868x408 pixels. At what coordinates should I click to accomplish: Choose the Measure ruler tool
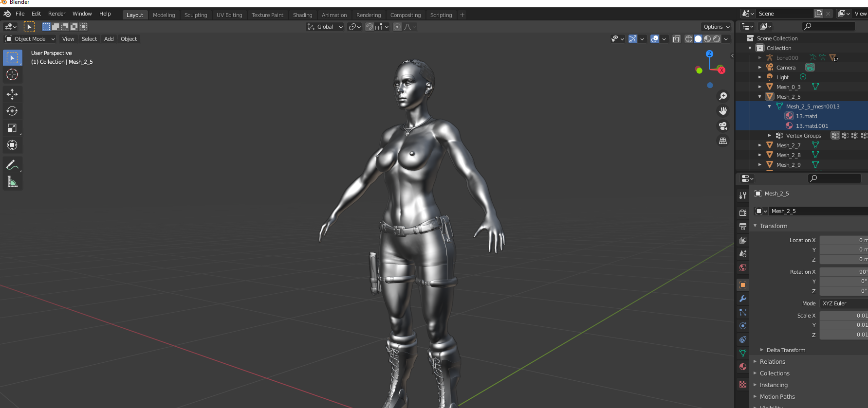tap(12, 182)
